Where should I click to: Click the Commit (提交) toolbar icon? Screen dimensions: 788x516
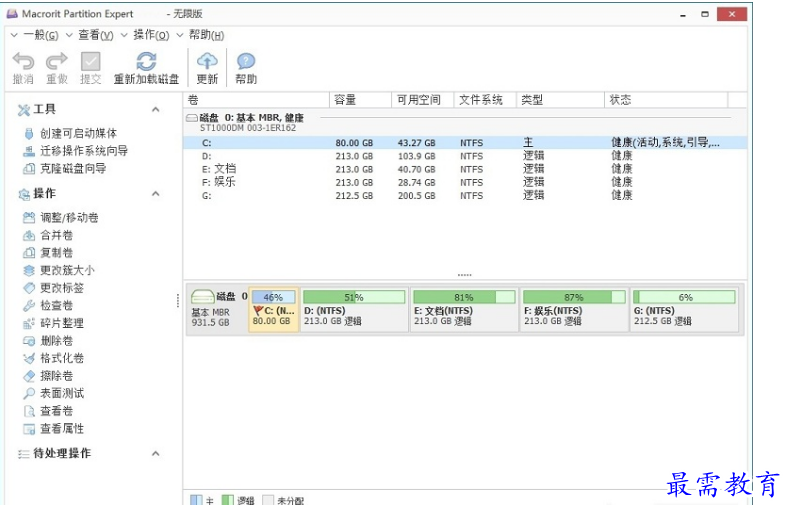(x=90, y=62)
